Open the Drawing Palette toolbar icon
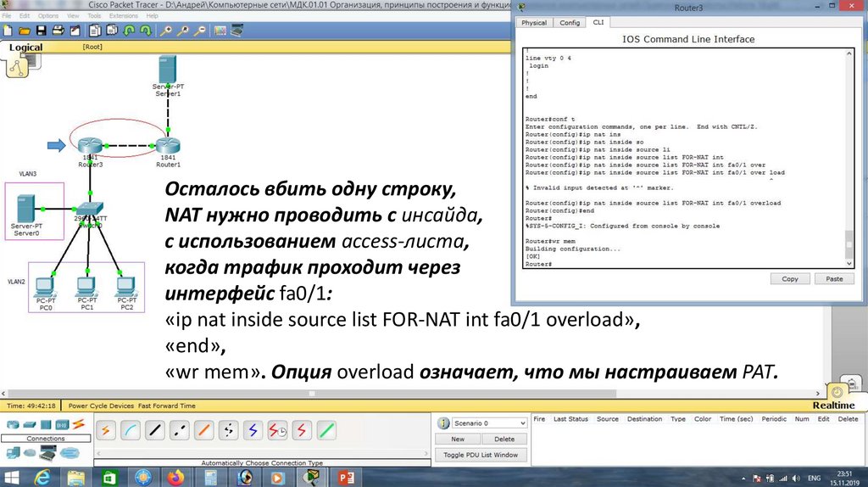 [220, 31]
